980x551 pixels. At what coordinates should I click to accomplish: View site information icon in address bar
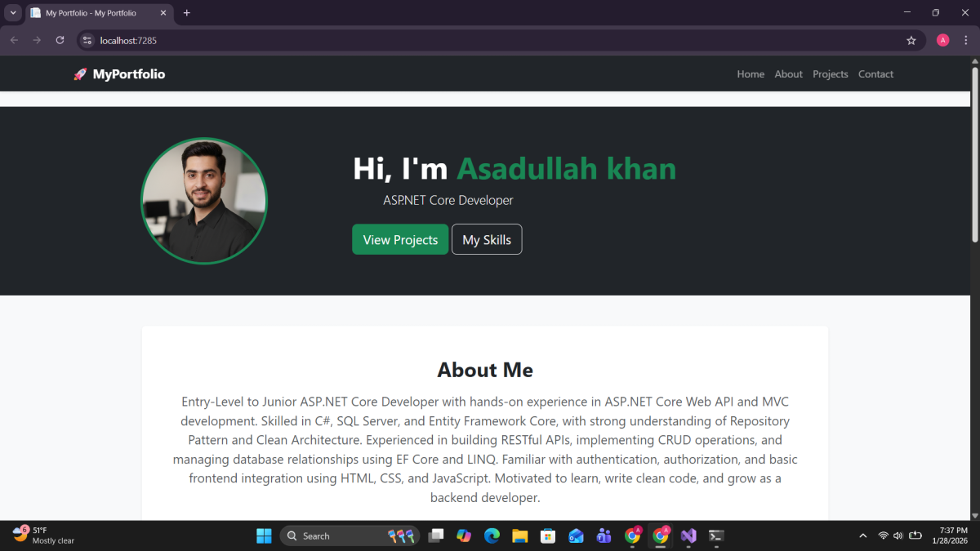coord(88,40)
